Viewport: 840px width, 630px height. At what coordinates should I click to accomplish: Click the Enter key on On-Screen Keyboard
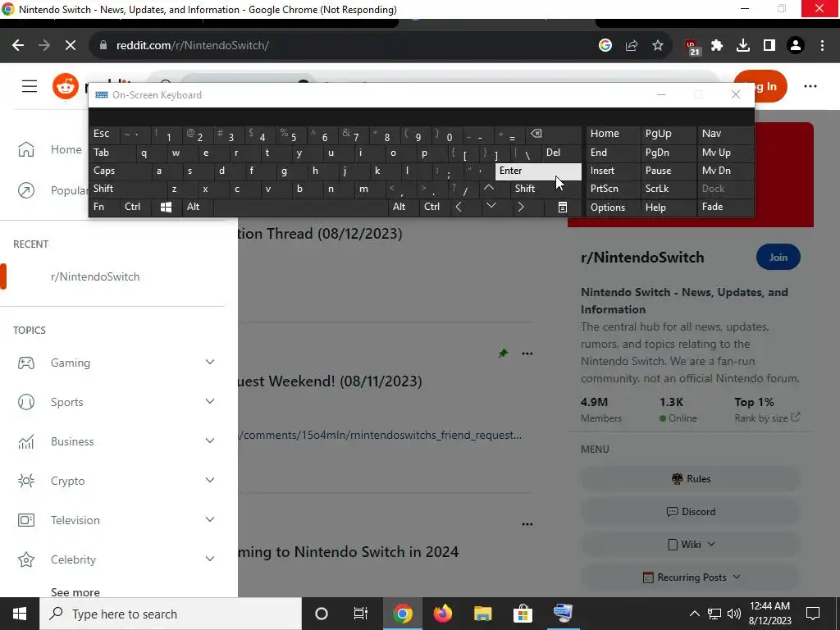[x=538, y=171]
